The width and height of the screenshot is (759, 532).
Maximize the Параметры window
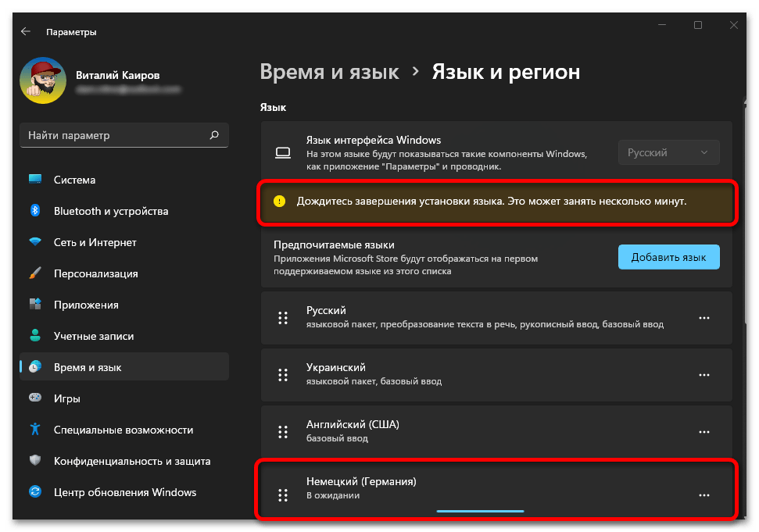point(697,25)
